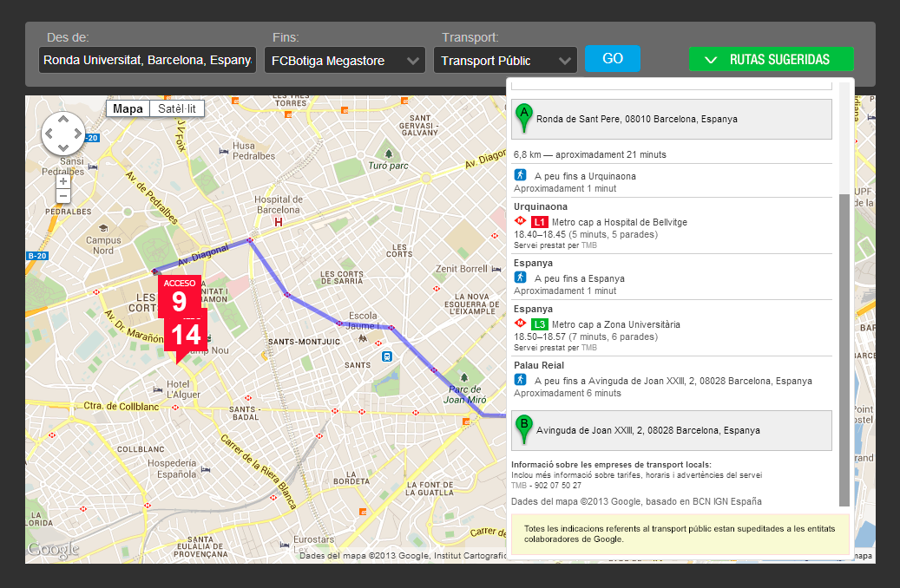Screen dimensions: 900x588
Task: Collapse the Rutas Sugeridas panel
Action: click(x=771, y=60)
